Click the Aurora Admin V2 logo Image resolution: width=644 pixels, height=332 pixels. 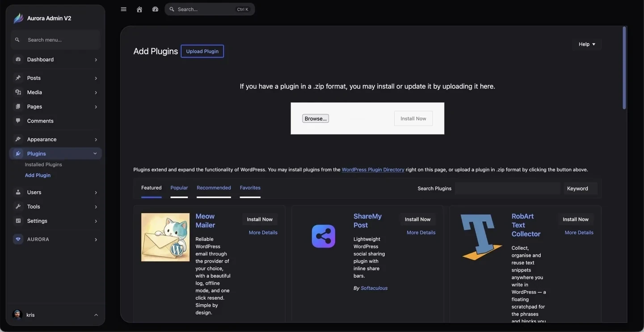pos(18,18)
